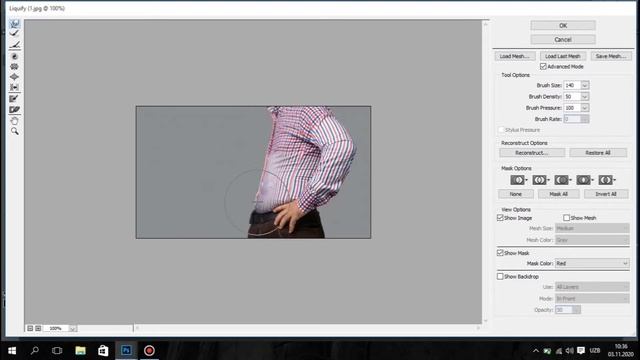Screen dimensions: 640x360
Task: Select the Freeze Mask tool
Action: (x=15, y=99)
